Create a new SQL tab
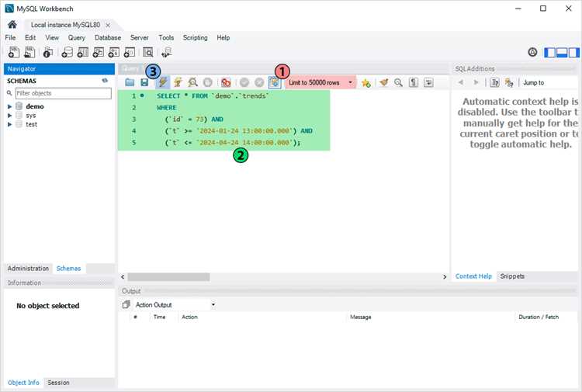Image resolution: width=582 pixels, height=392 pixels. 14,52
